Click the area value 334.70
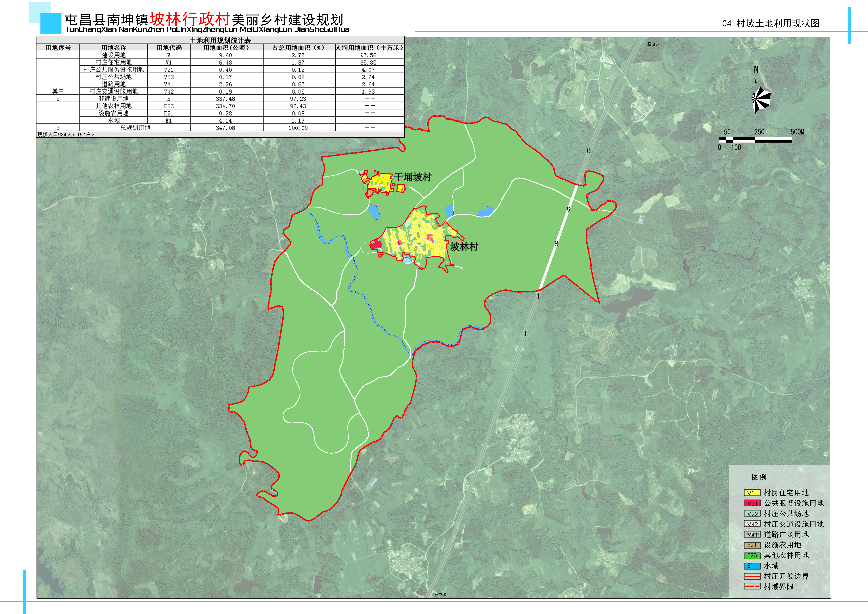Viewport: 868px width, 614px height. [x=225, y=106]
